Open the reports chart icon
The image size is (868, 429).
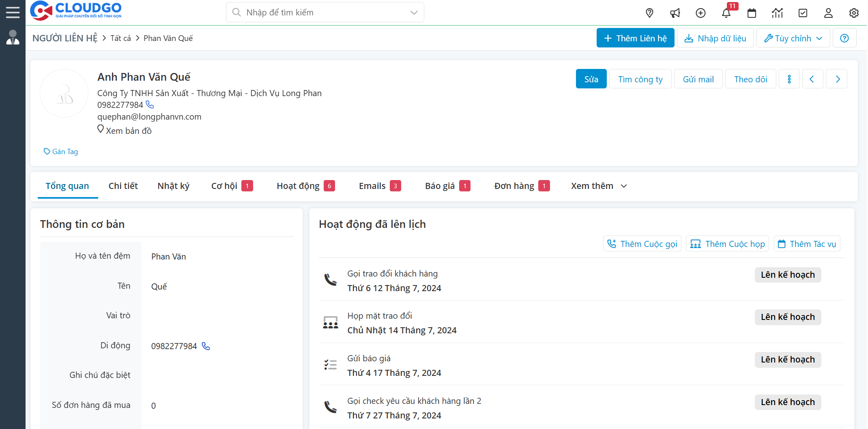(x=777, y=13)
